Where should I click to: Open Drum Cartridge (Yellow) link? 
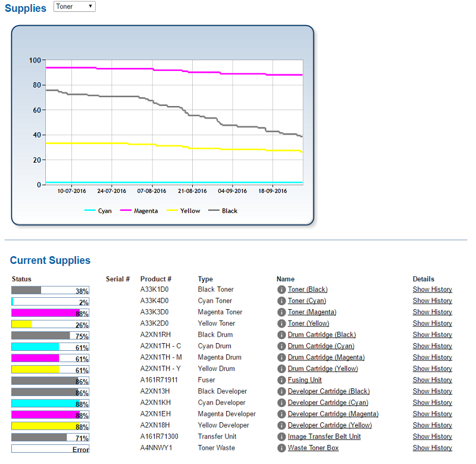point(321,369)
